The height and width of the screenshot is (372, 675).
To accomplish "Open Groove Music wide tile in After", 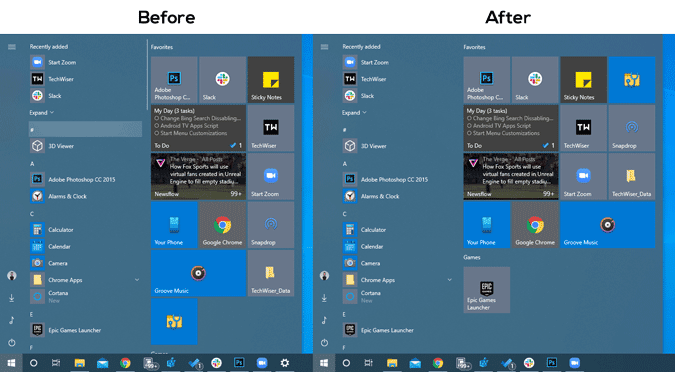I will [608, 225].
